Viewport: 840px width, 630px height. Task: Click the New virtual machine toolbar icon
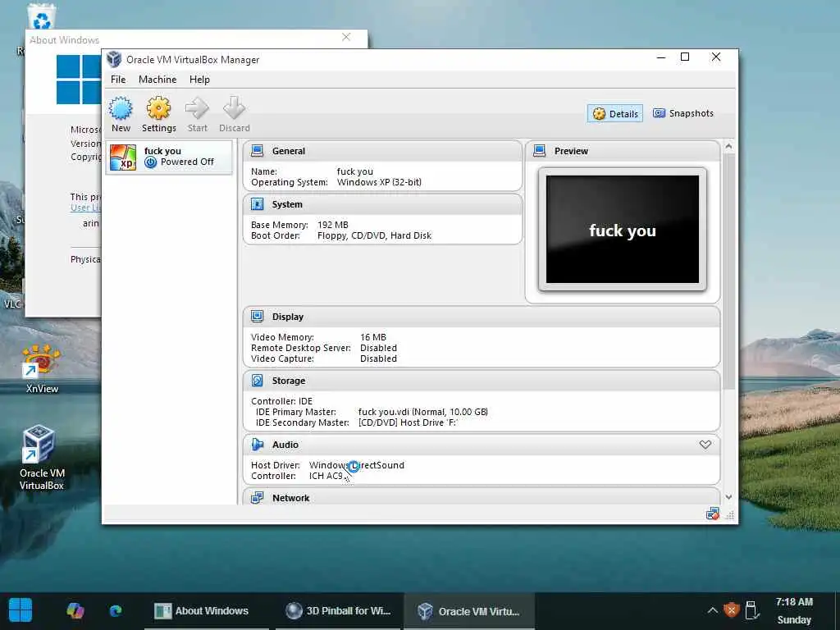[x=121, y=109]
